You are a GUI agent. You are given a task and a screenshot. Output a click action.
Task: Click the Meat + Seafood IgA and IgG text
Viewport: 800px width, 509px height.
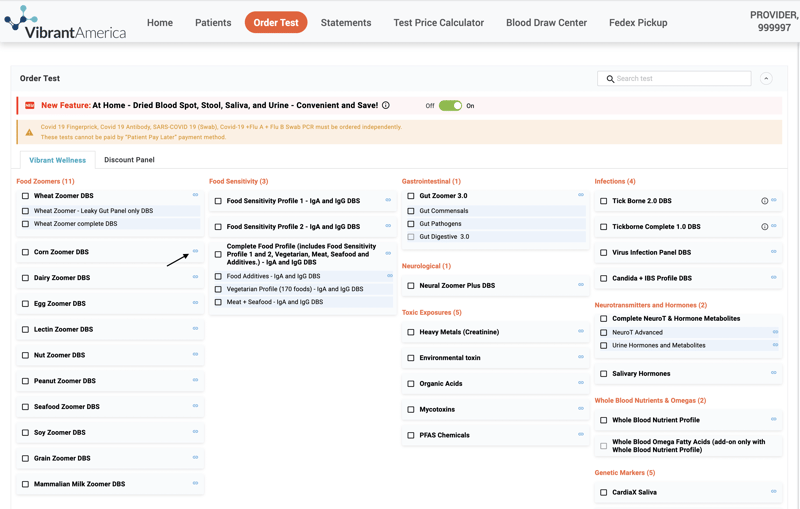(x=275, y=302)
